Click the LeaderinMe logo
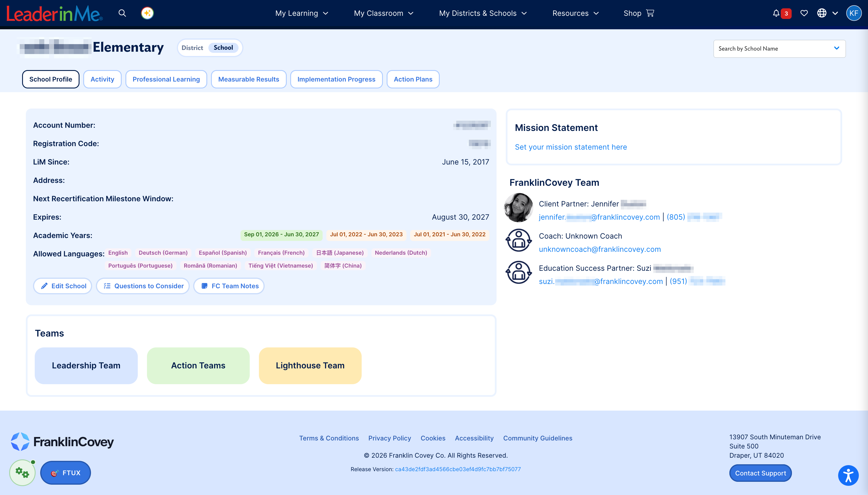This screenshot has height=495, width=868. tap(54, 13)
